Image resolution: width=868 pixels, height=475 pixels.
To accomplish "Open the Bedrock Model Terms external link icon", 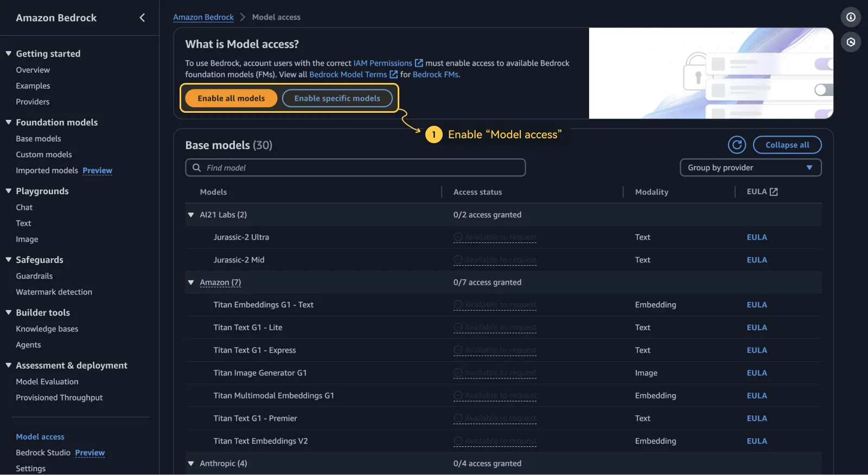I will (394, 75).
